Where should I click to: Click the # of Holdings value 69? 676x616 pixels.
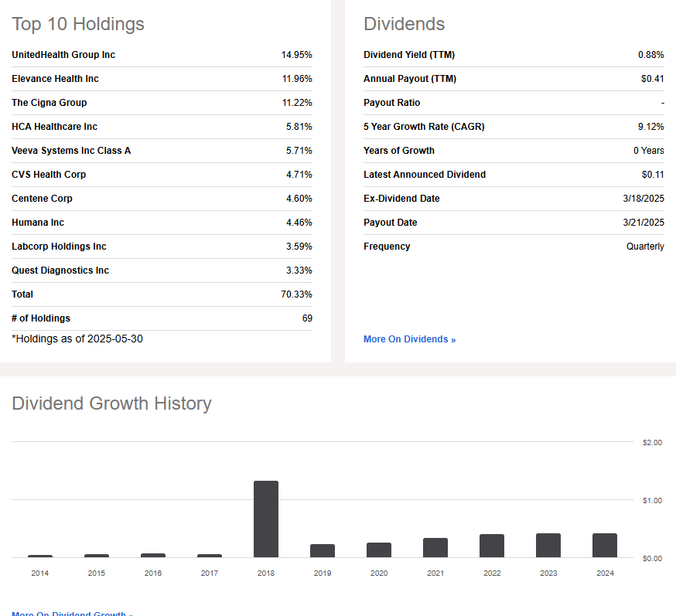pos(307,318)
